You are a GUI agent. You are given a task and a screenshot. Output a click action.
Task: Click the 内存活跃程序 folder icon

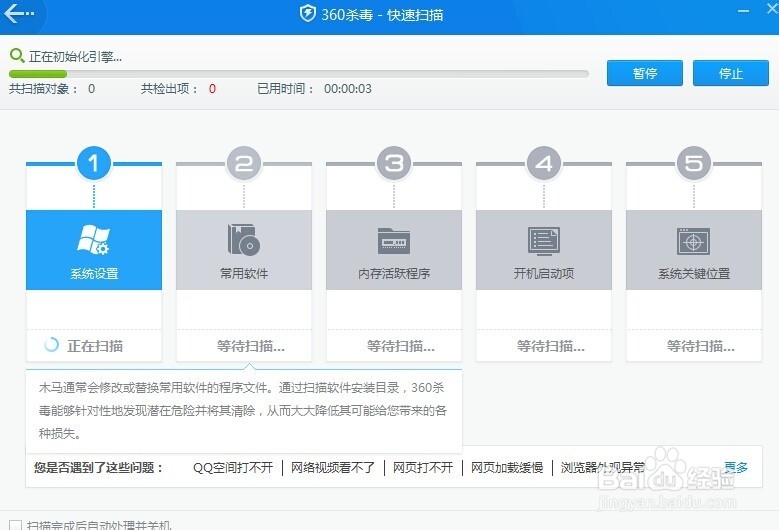click(x=394, y=240)
